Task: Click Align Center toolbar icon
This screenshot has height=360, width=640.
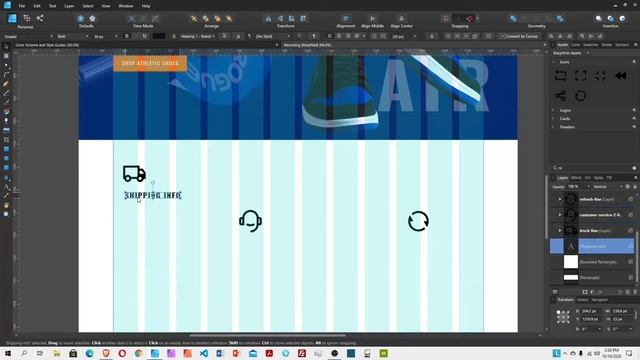Action: [x=401, y=18]
